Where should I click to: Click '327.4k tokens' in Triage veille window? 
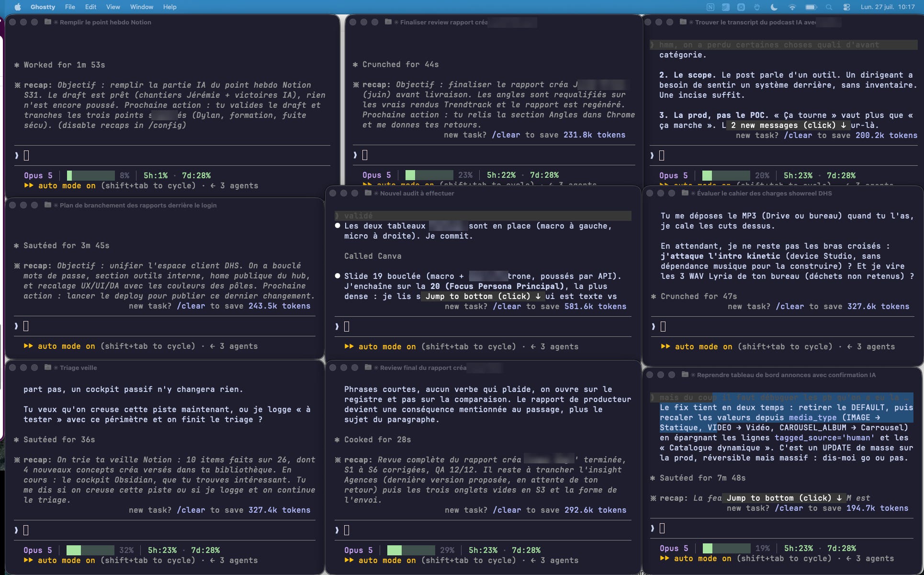[280, 510]
